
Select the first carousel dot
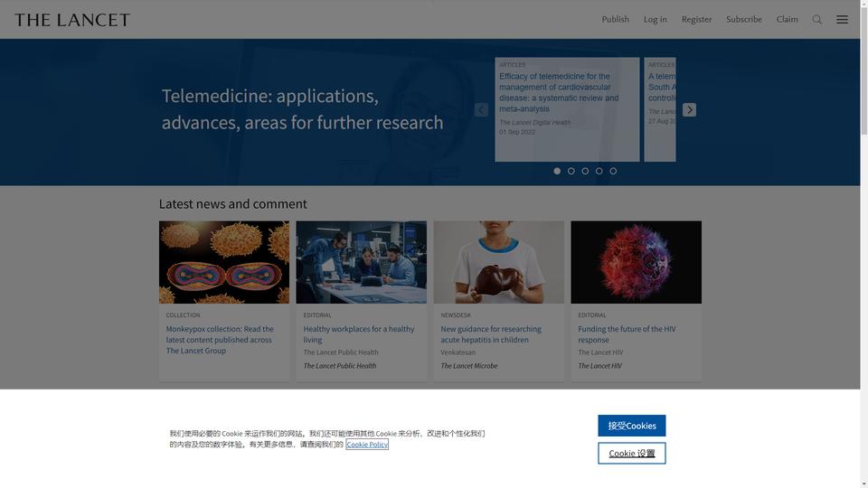pyautogui.click(x=557, y=171)
